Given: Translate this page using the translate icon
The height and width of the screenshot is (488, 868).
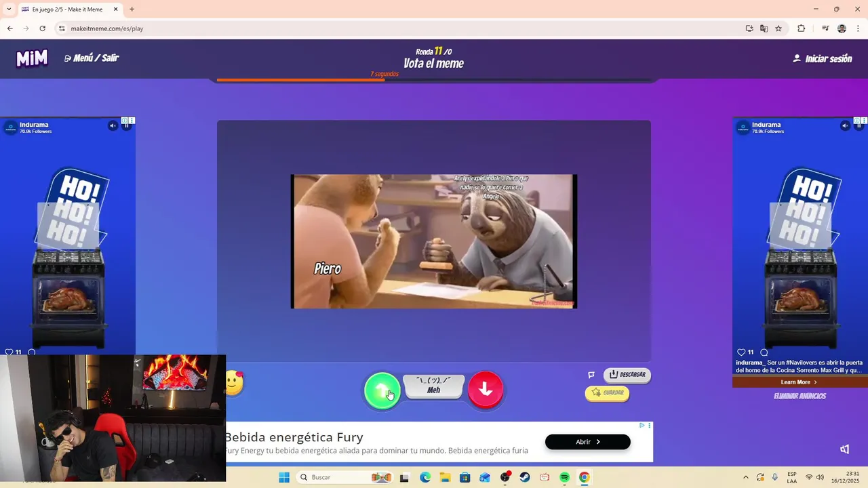Looking at the screenshot, I should pos(764,28).
